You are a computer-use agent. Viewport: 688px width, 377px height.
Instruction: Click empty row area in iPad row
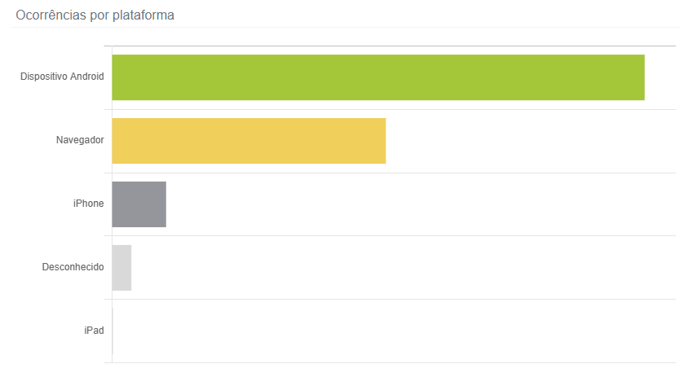(394, 331)
